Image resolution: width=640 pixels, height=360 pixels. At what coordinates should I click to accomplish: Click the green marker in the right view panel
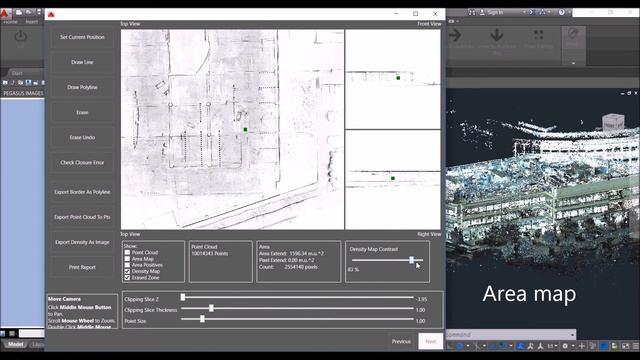point(393,178)
